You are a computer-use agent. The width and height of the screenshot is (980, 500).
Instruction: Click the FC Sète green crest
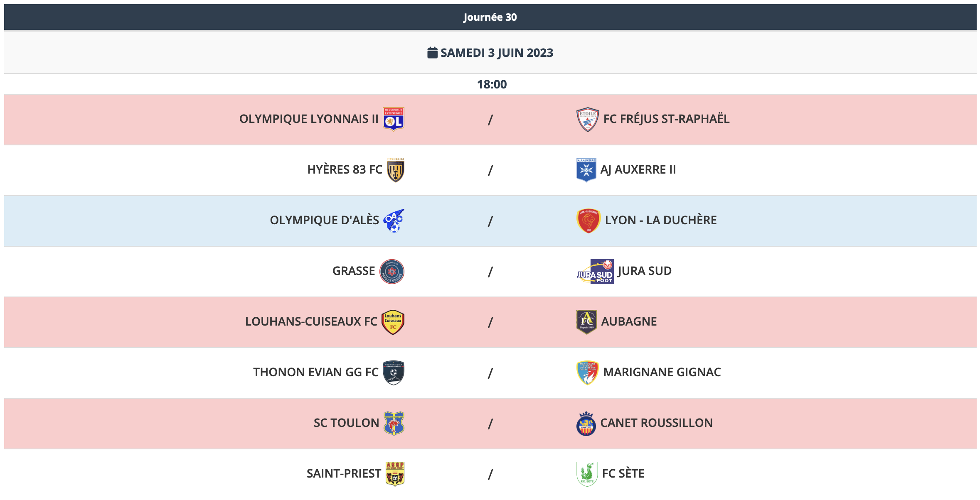(x=587, y=474)
